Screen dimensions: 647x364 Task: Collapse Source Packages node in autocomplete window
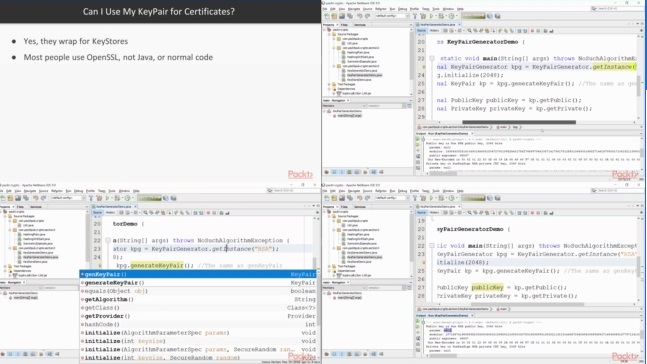(5, 216)
